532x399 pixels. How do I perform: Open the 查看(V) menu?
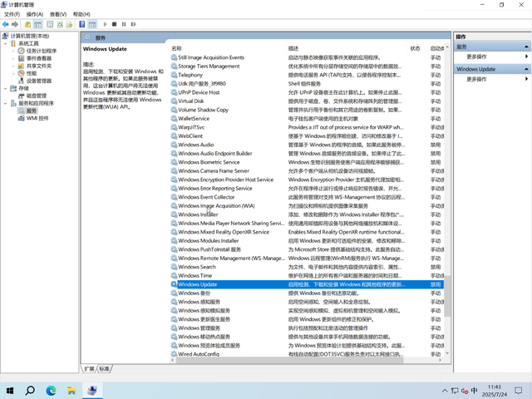click(x=58, y=14)
